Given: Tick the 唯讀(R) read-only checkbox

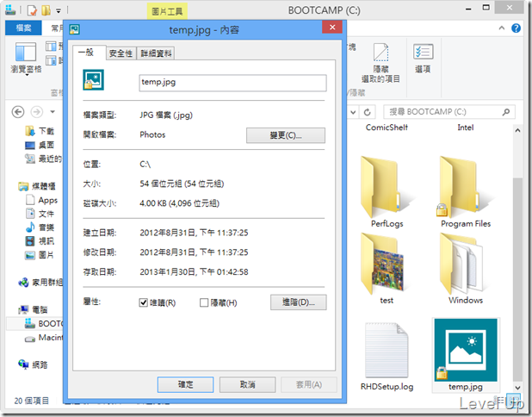Looking at the screenshot, I should (x=143, y=302).
